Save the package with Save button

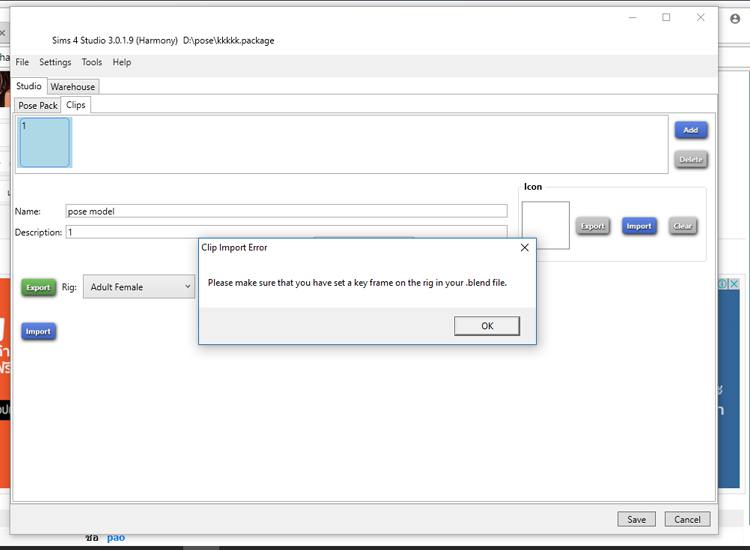pyautogui.click(x=636, y=519)
